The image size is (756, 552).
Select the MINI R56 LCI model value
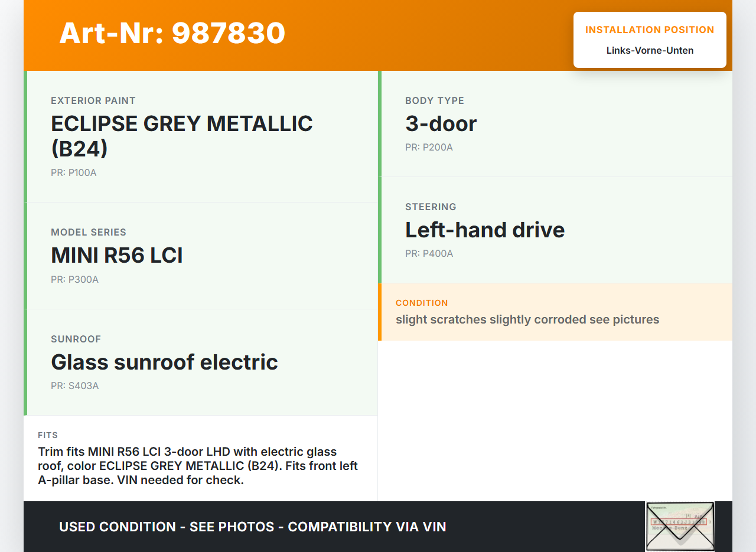(117, 255)
